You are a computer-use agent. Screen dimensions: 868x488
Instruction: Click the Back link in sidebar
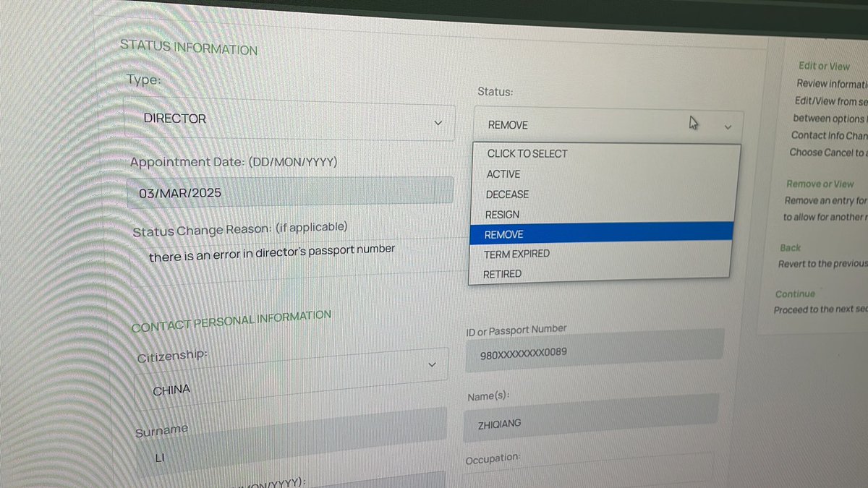(791, 247)
